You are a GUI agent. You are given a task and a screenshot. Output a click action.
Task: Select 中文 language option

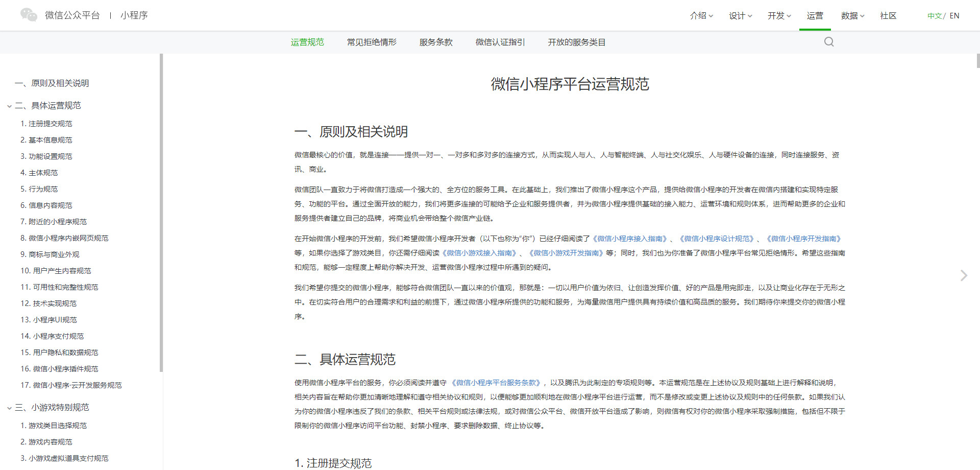click(x=935, y=16)
